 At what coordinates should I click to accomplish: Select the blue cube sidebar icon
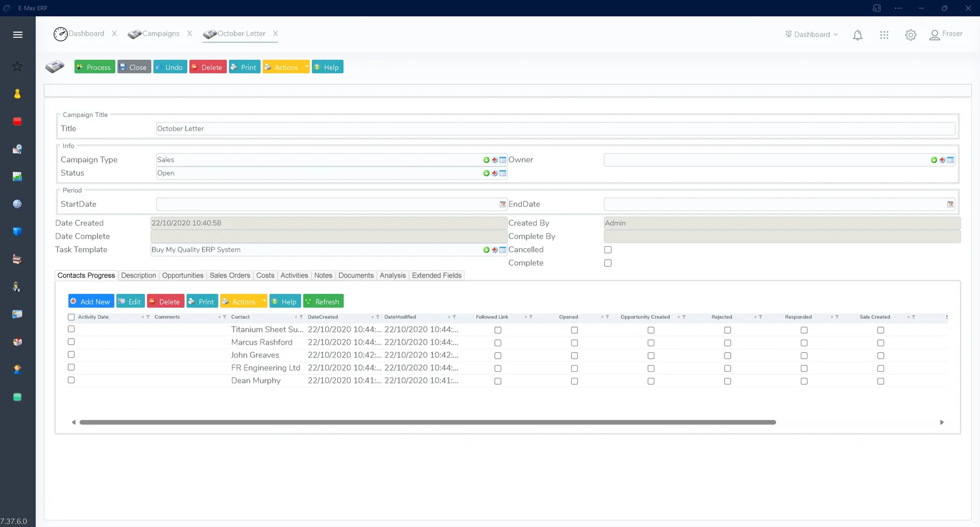(x=17, y=231)
